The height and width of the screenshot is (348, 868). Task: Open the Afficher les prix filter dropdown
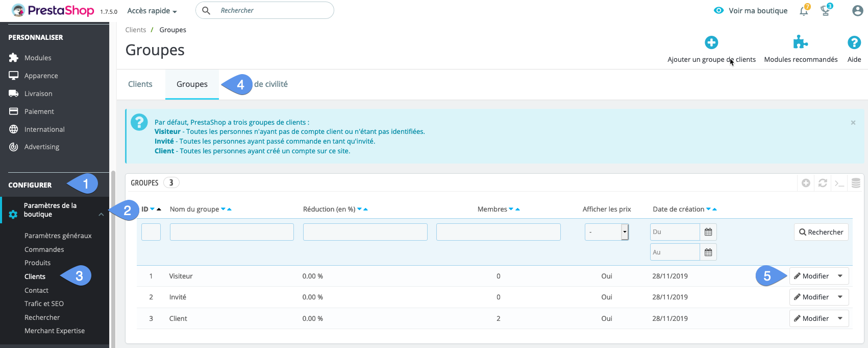(x=606, y=232)
